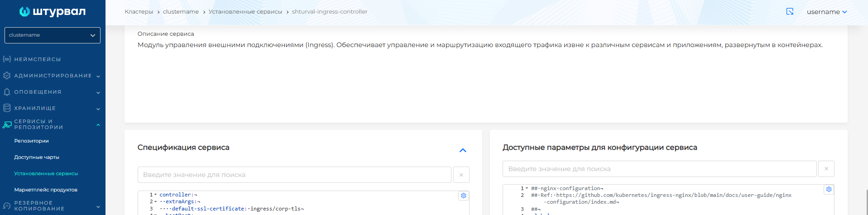
Task: Collapse the Сервисы и репозитории chevron
Action: (x=98, y=125)
